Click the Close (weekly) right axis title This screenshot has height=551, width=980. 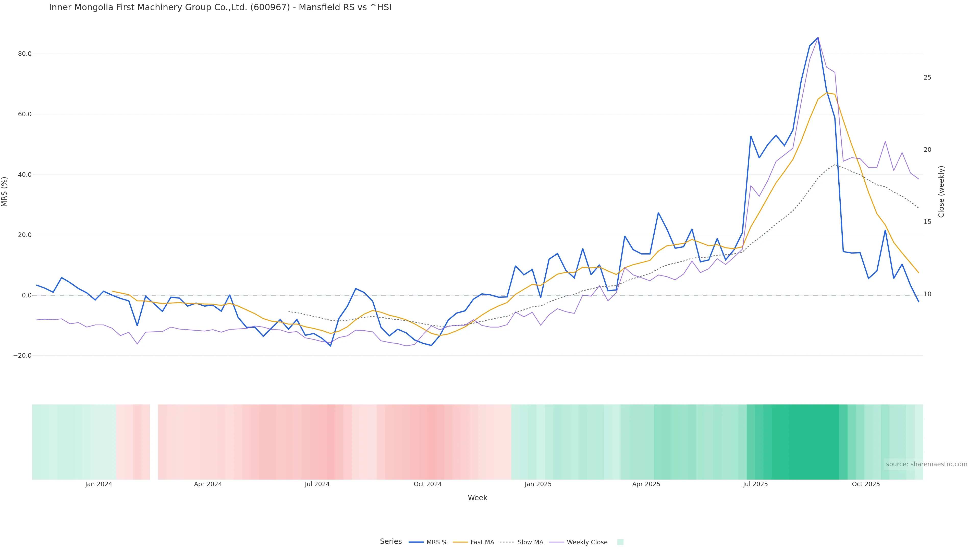pos(941,192)
